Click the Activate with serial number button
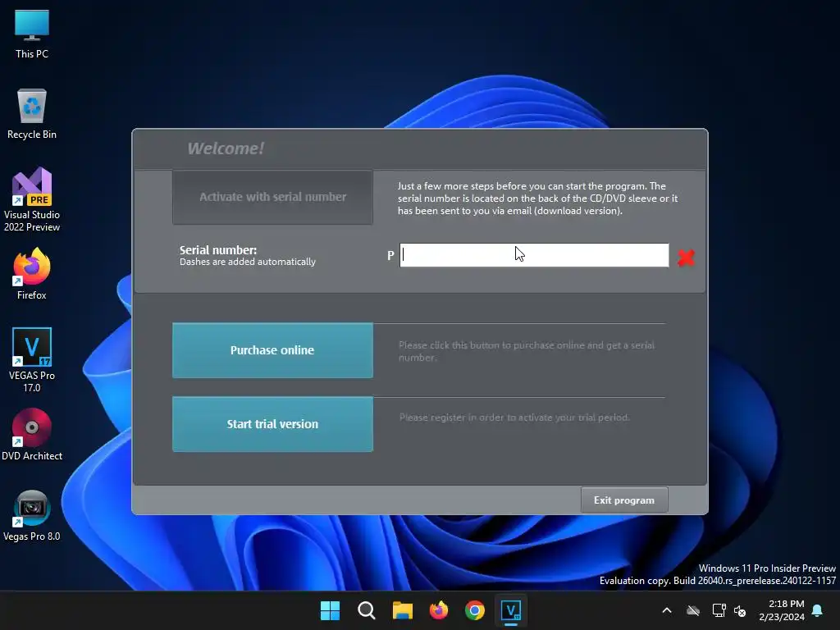Screen dimensions: 840x630 tap(272, 197)
